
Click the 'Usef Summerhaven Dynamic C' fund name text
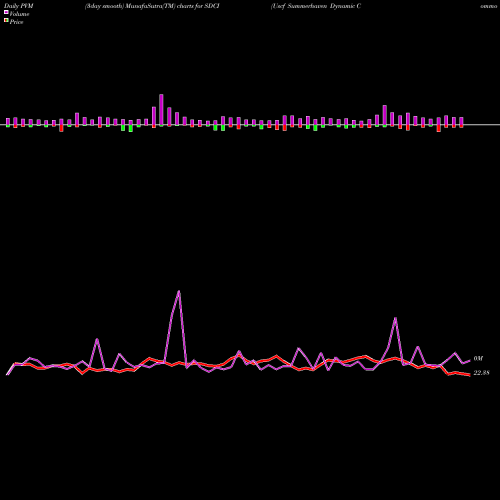pyautogui.click(x=316, y=6)
